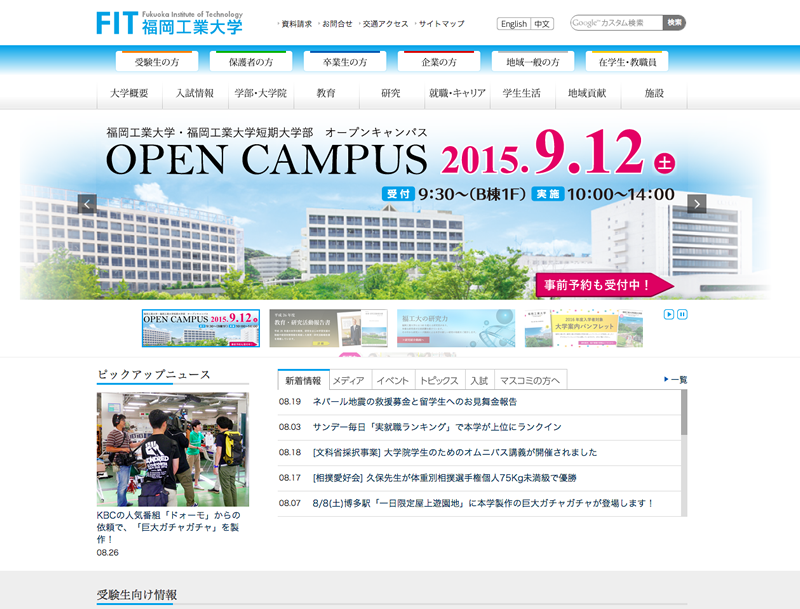
Task: Select the メディア news tab
Action: click(x=349, y=380)
